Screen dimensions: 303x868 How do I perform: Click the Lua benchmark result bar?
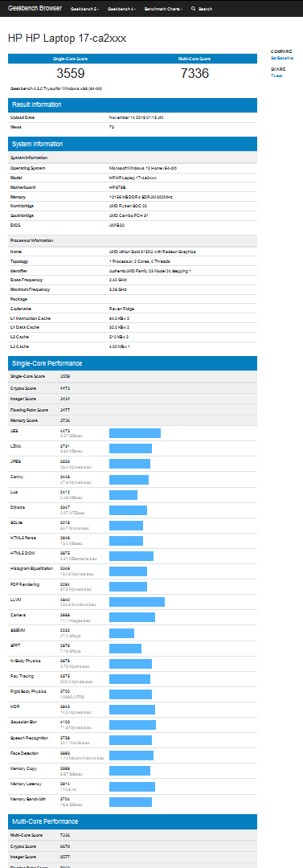point(124,495)
